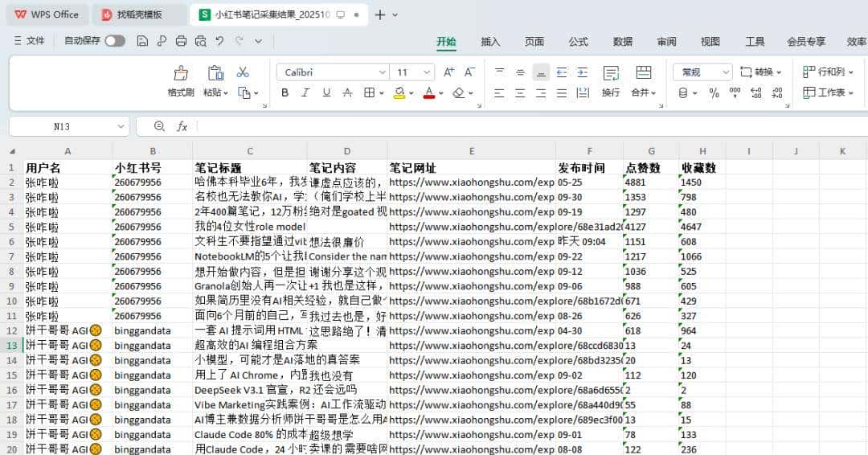This screenshot has height=455, width=868.
Task: Click the formula bar input field
Action: [531, 127]
